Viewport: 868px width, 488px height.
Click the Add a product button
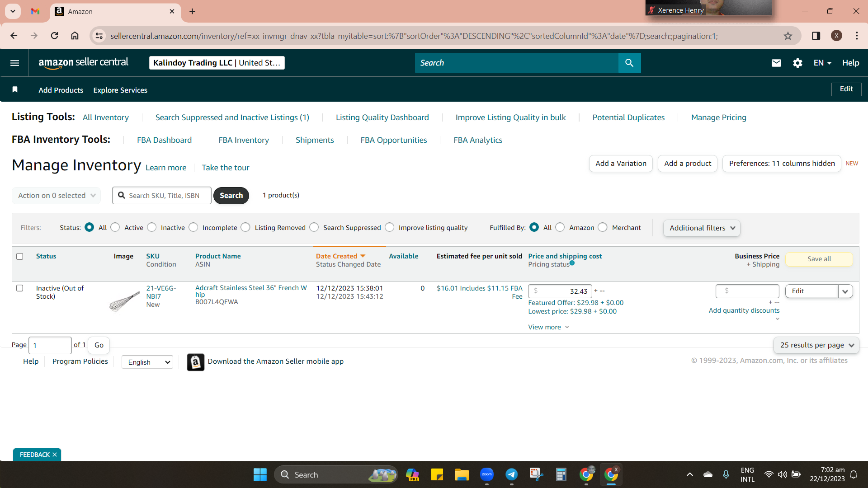pyautogui.click(x=688, y=164)
